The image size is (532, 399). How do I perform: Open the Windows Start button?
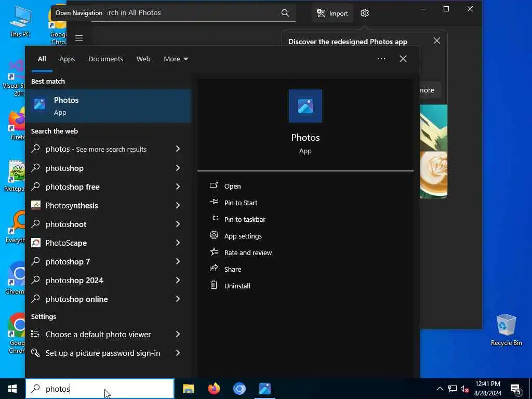pyautogui.click(x=12, y=389)
